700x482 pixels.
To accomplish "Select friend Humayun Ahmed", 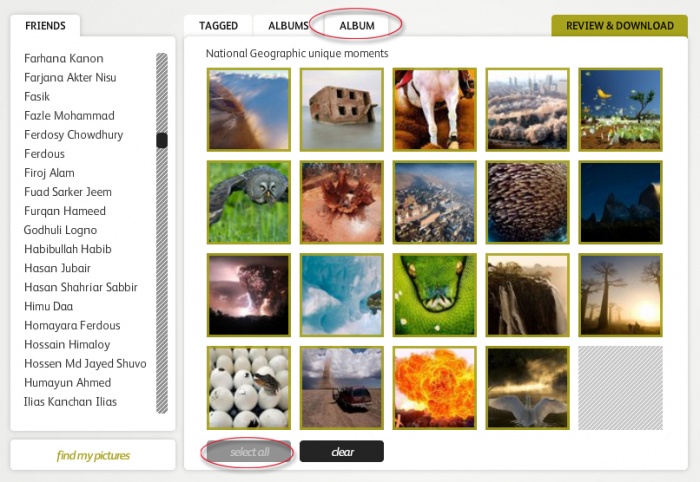I will click(x=67, y=382).
